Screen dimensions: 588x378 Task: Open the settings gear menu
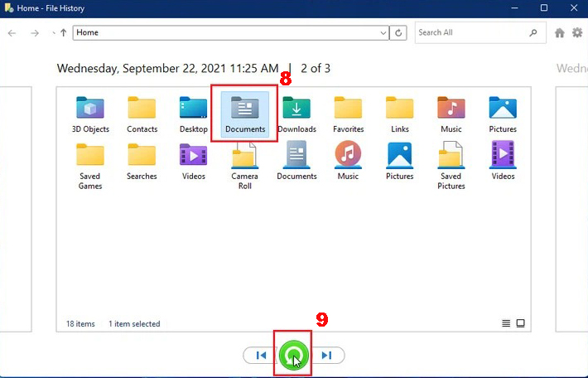(577, 32)
